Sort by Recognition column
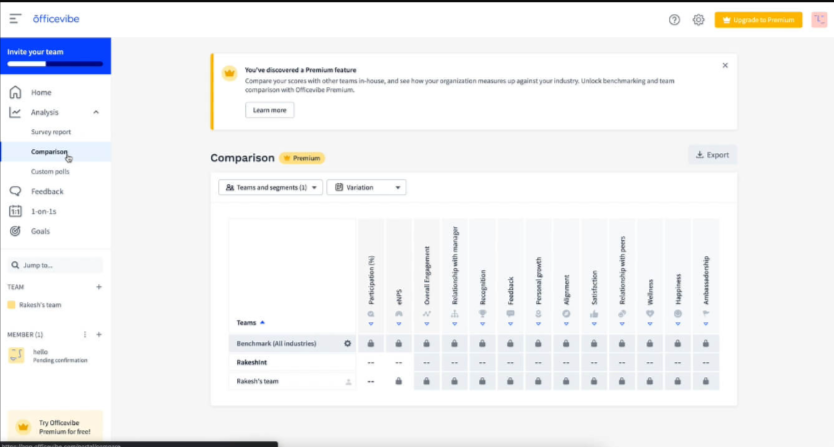 coord(482,324)
